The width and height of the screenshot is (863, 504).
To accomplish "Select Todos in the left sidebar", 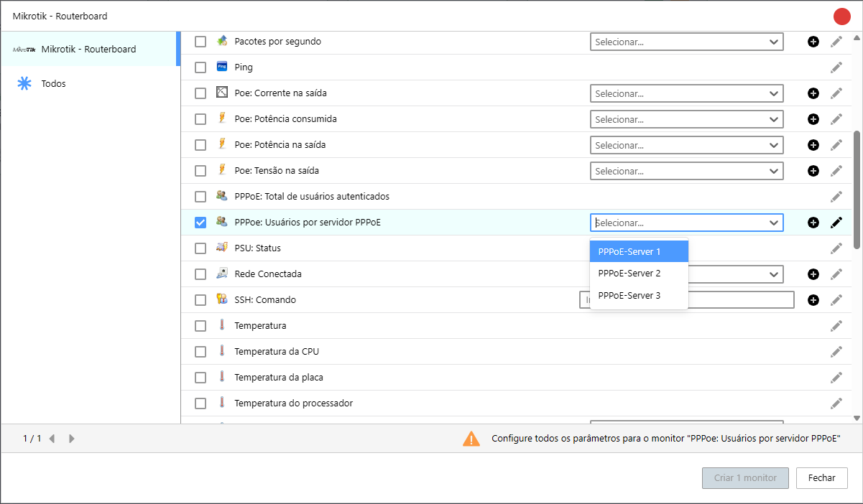I will pos(54,84).
